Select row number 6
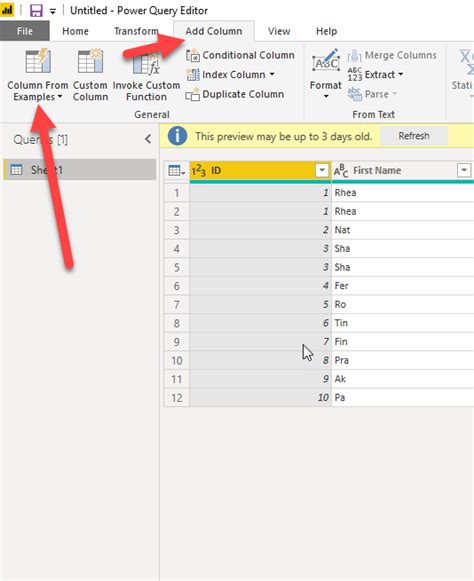Image resolution: width=474 pixels, height=581 pixels. [177, 286]
